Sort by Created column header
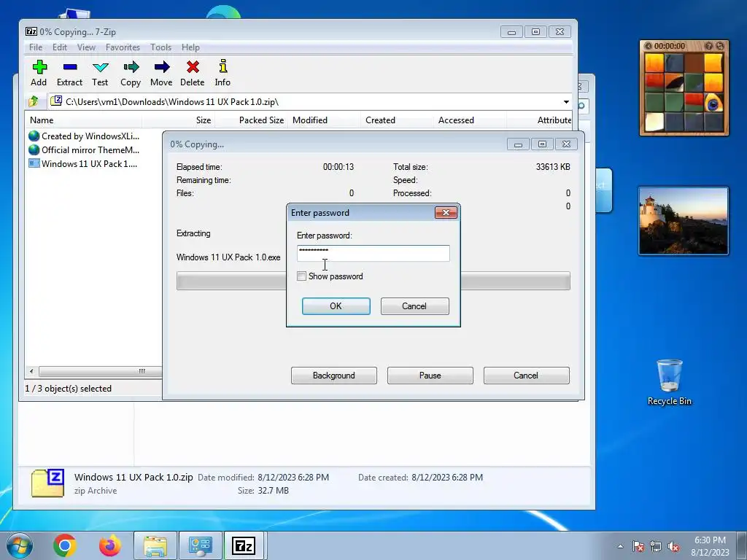Image resolution: width=747 pixels, height=560 pixels. click(396, 120)
